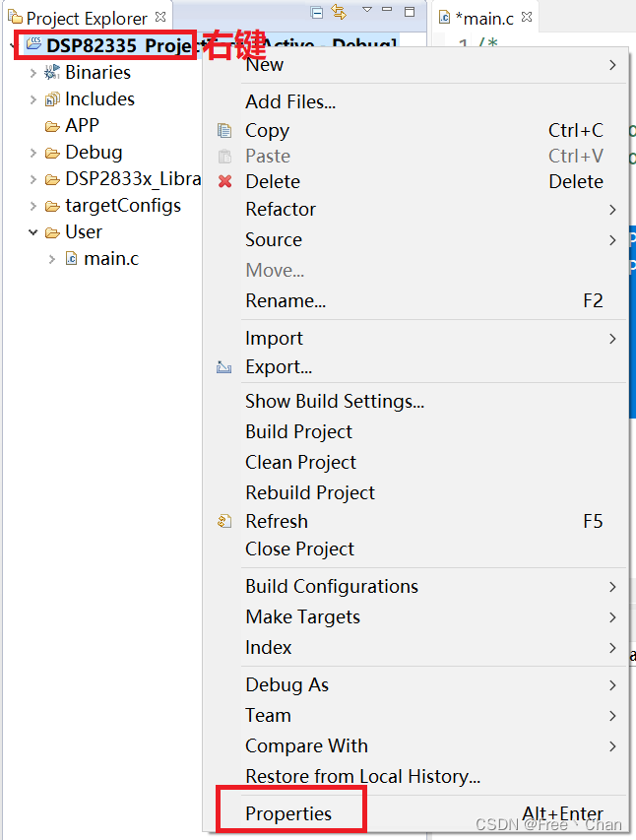Collapse the User folder

coord(33,232)
